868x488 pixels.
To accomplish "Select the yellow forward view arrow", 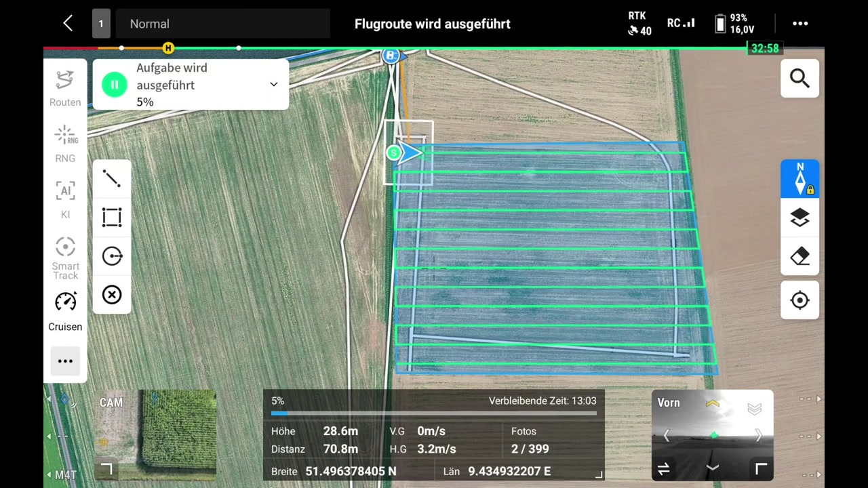I will (x=712, y=404).
